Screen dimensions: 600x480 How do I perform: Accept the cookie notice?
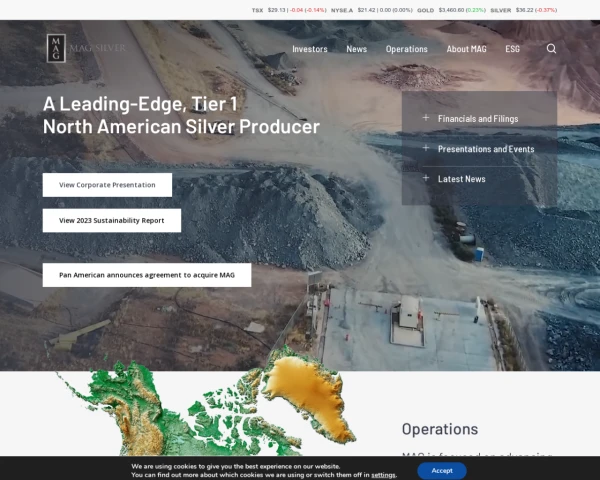442,470
